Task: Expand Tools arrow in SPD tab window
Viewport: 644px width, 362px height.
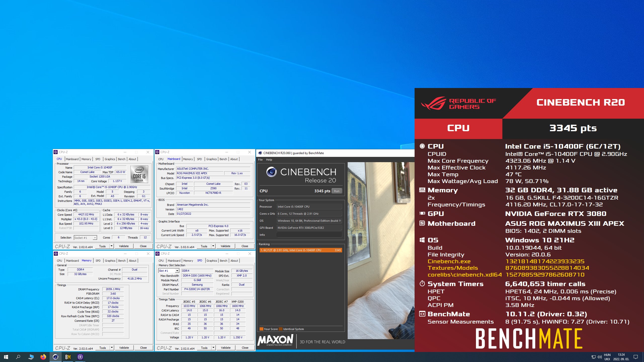Action: pyautogui.click(x=213, y=348)
